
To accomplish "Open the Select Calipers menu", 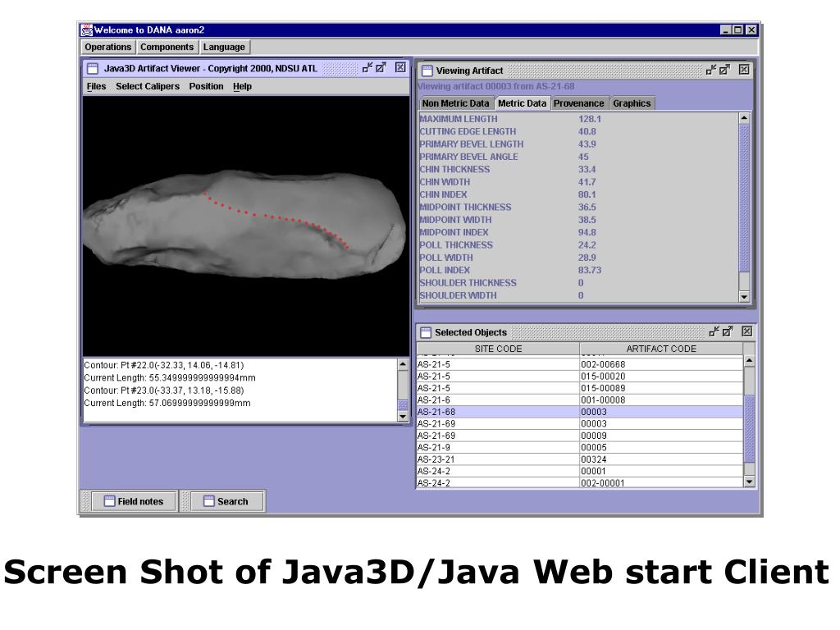I will coord(148,86).
